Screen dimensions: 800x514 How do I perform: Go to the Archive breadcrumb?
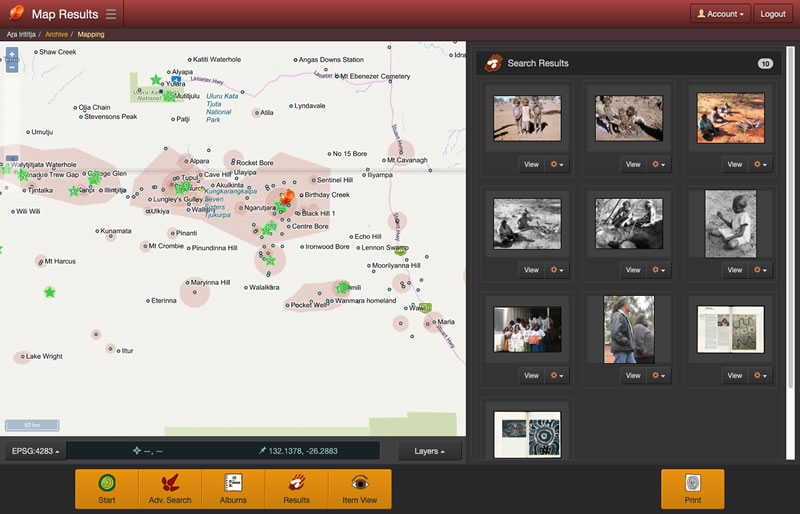click(x=56, y=34)
